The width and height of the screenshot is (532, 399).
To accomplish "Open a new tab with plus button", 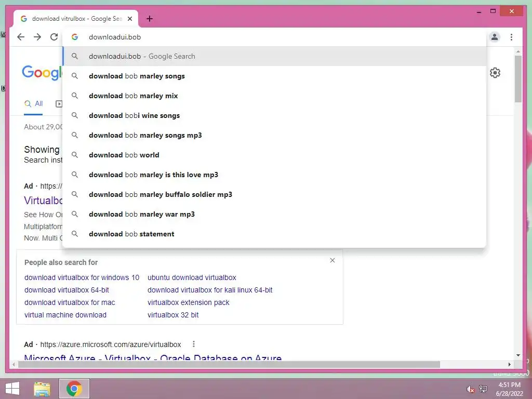I will (x=150, y=19).
